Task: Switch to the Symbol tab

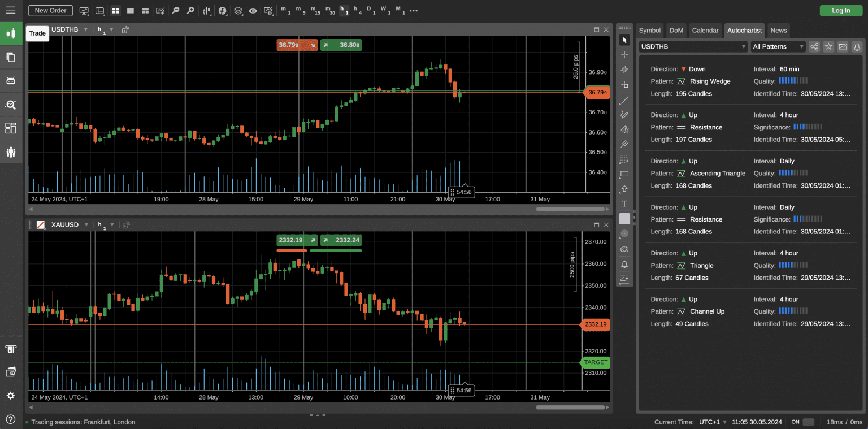Action: pos(649,31)
